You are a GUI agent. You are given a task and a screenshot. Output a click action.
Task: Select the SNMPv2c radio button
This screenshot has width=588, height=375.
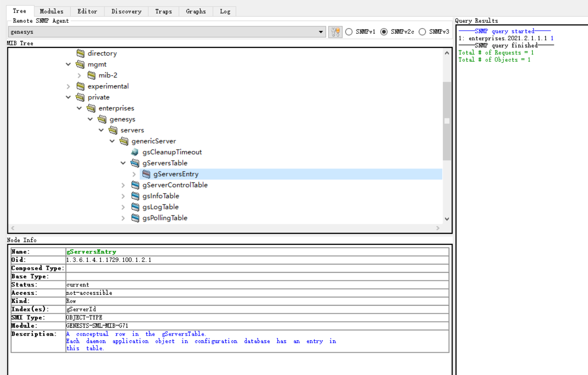(x=384, y=32)
